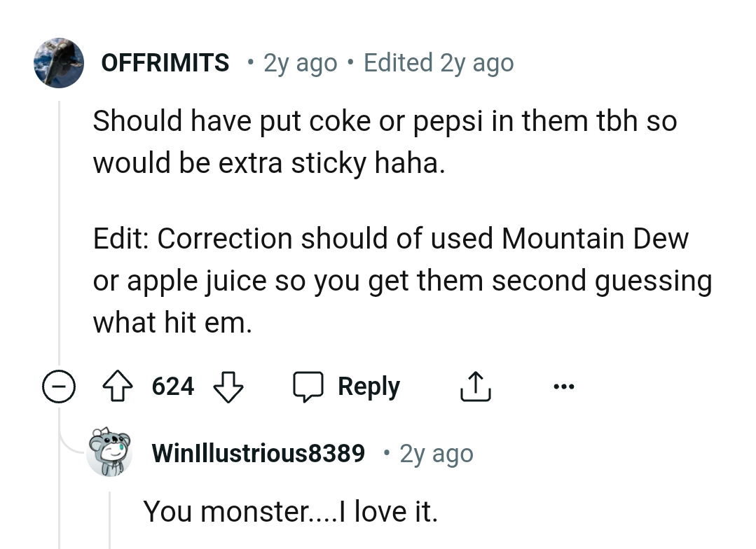
Task: Open the WinIllustrious8389 username link
Action: pos(258,453)
